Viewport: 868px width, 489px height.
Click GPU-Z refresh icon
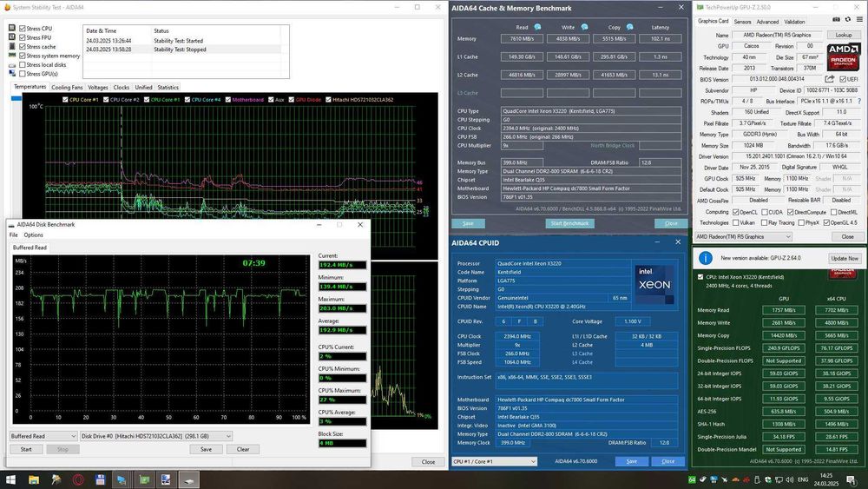(x=847, y=20)
